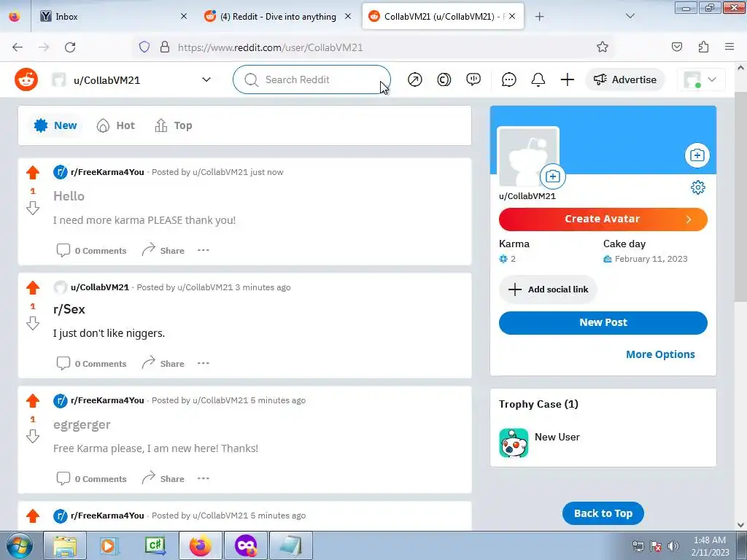
Task: Open the Chat bubble icon
Action: [x=508, y=79]
